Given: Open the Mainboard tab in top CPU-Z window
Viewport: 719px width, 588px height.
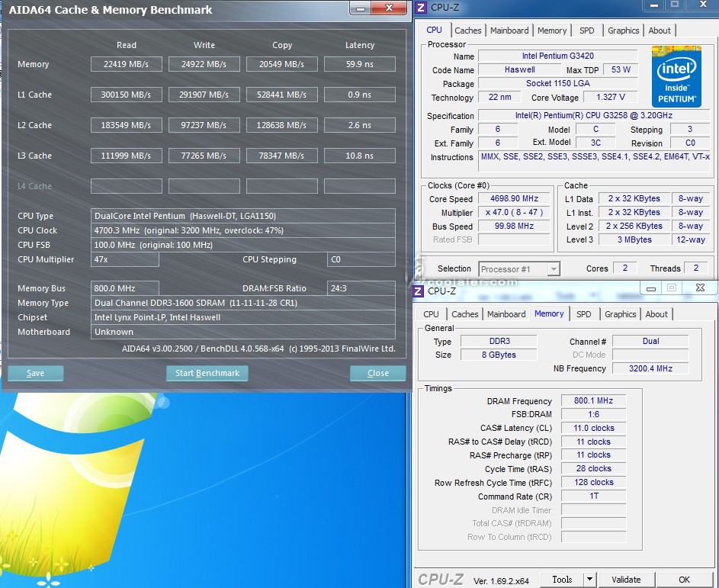Looking at the screenshot, I should coord(509,31).
